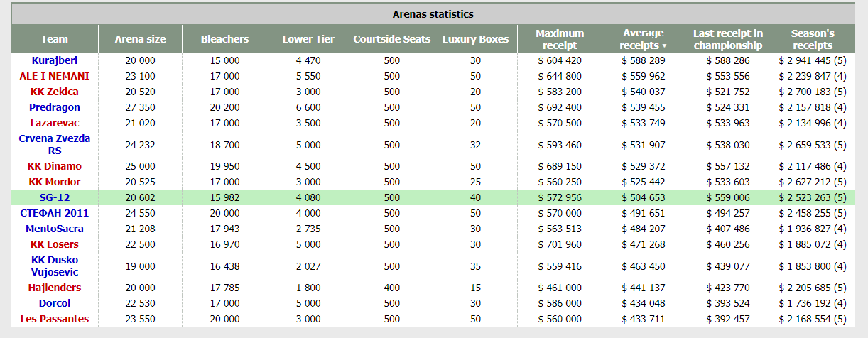Click the Team column header
This screenshot has width=868, height=338.
tap(55, 39)
